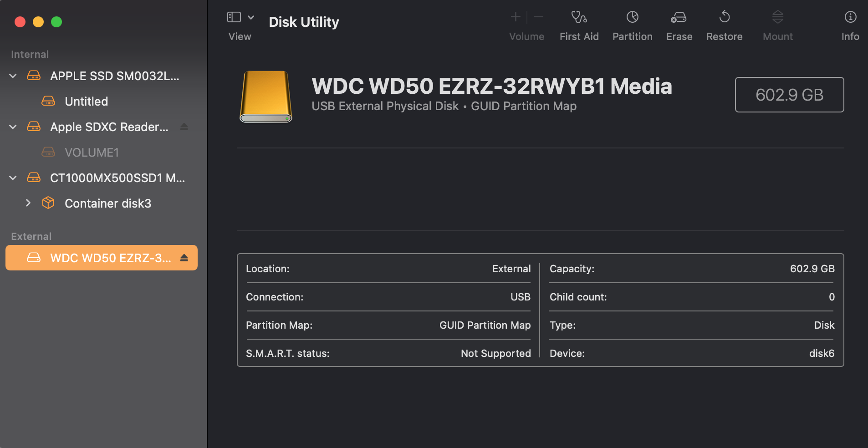Click the add volume plus icon

click(516, 17)
